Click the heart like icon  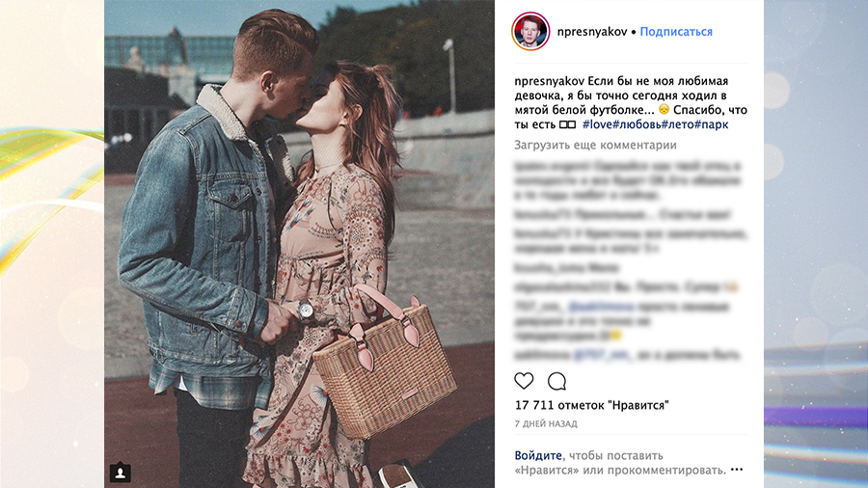(524, 381)
